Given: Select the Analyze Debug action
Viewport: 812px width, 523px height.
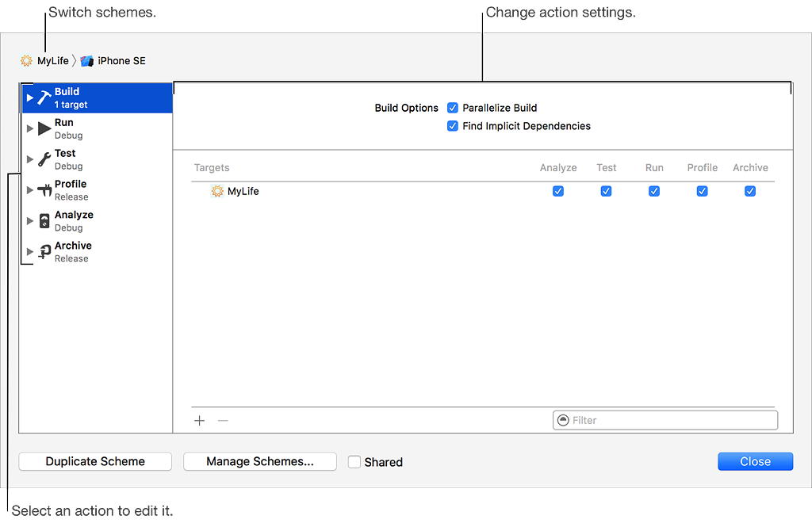Looking at the screenshot, I should point(98,221).
